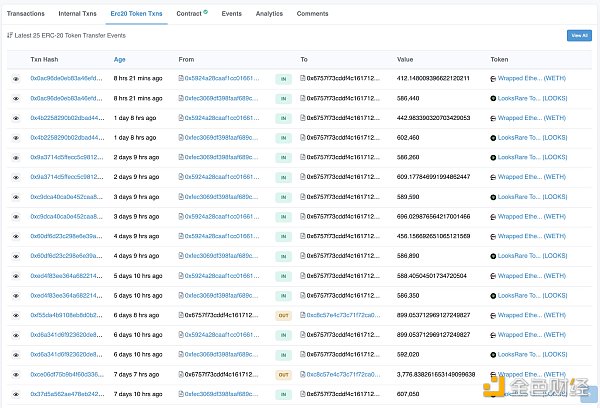Click WETH token icon in 696.029 value row
The image size is (600, 408).
pyautogui.click(x=493, y=216)
